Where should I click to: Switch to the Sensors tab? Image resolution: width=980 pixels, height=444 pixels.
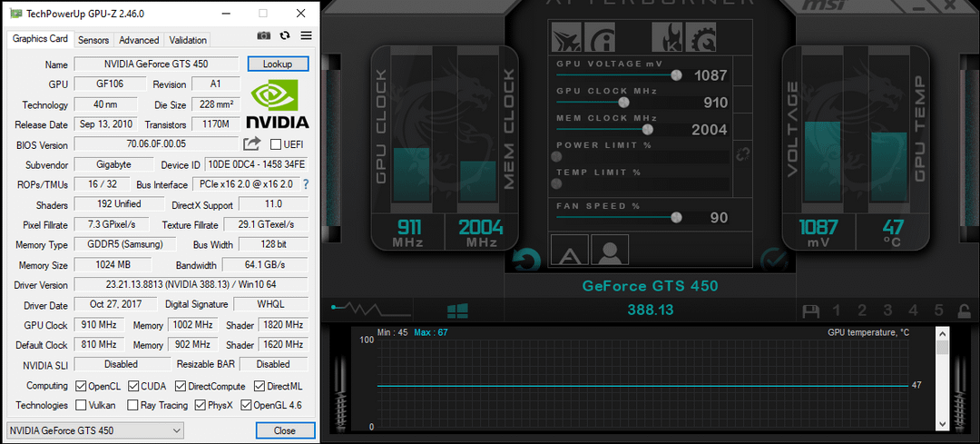pyautogui.click(x=93, y=40)
